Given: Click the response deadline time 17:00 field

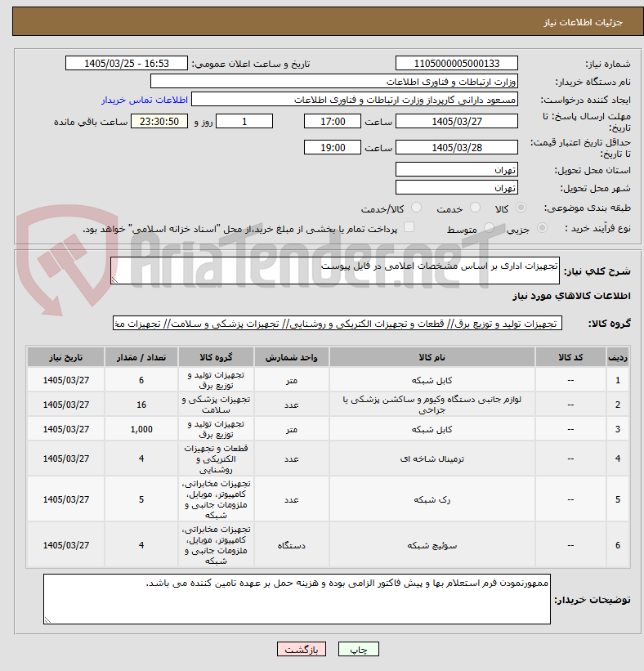Looking at the screenshot, I should tap(333, 122).
